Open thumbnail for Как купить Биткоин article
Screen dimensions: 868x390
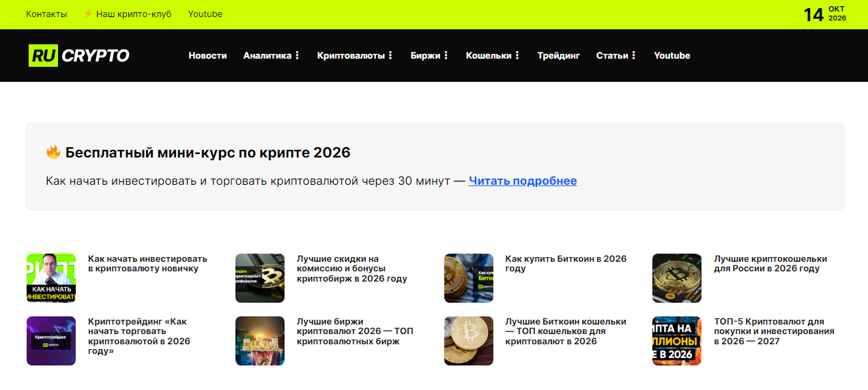click(469, 278)
